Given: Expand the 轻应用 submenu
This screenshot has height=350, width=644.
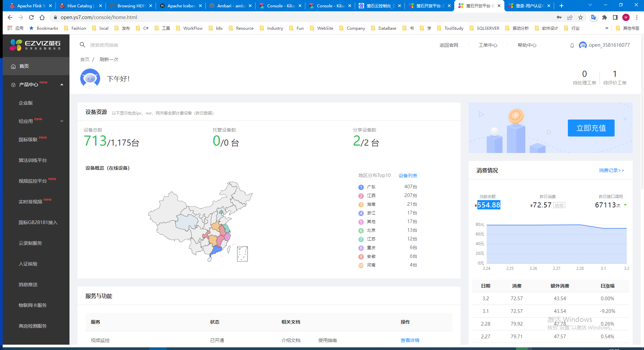Looking at the screenshot, I should pyautogui.click(x=62, y=121).
